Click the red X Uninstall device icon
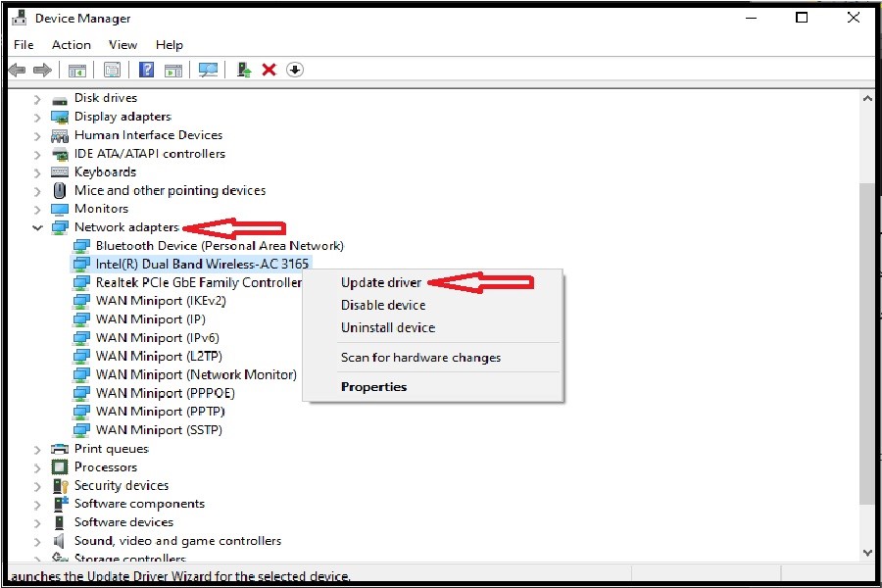 [269, 70]
